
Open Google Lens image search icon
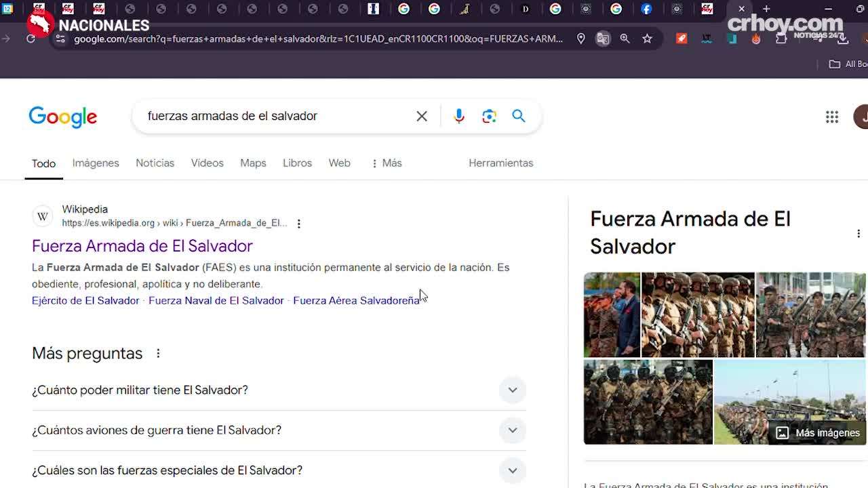click(489, 116)
